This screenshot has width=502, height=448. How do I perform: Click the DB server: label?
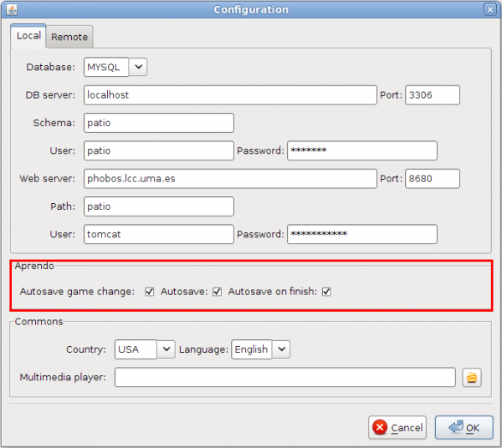pos(50,95)
